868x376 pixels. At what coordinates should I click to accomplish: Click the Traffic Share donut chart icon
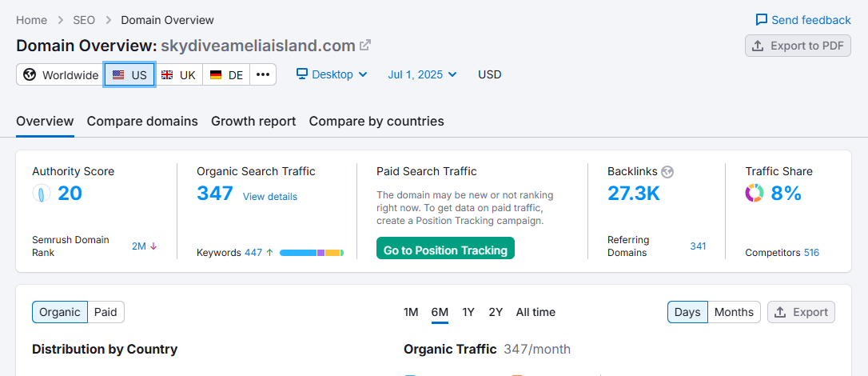[x=755, y=194]
